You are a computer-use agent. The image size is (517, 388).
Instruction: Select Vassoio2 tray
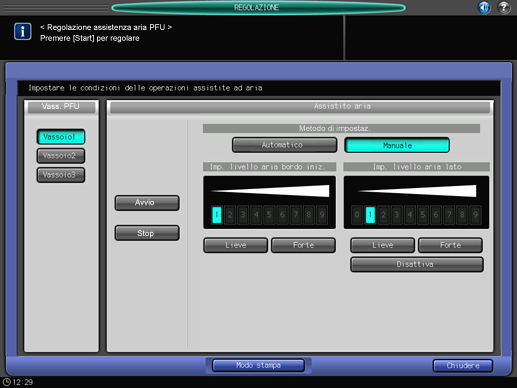61,156
